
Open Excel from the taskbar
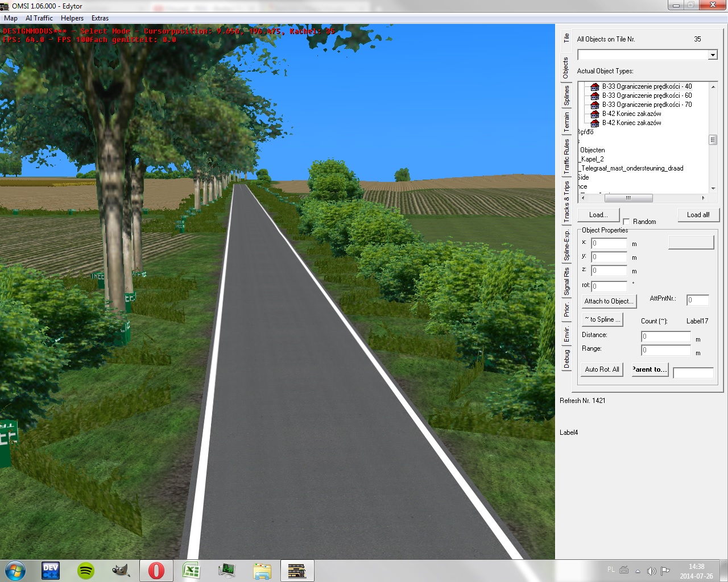pos(191,571)
